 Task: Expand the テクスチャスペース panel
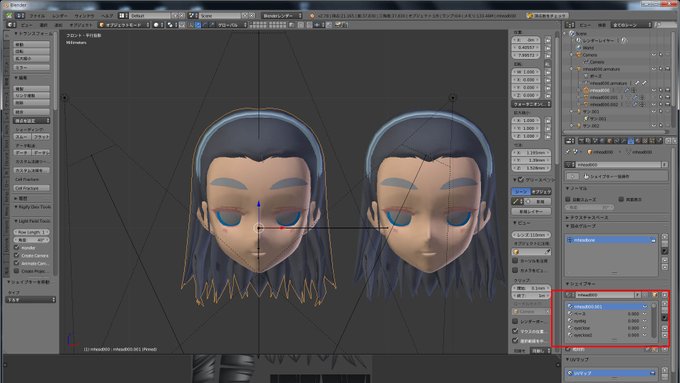tap(587, 218)
